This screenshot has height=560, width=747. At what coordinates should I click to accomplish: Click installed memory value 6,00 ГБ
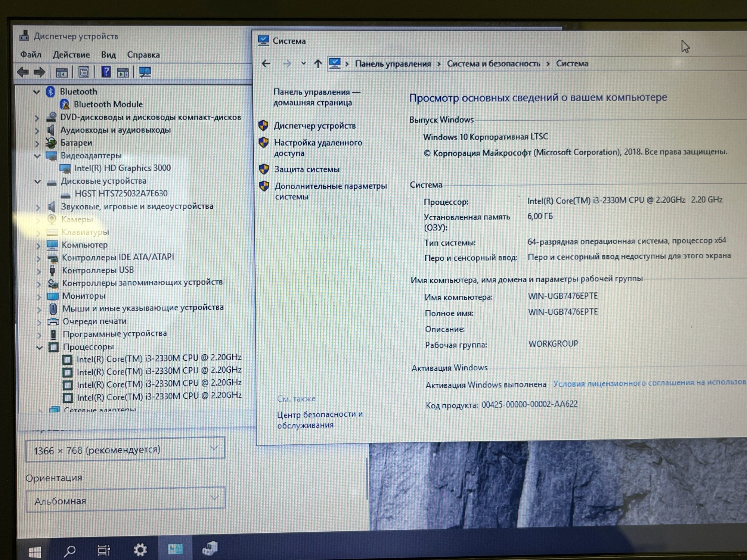pos(540,216)
